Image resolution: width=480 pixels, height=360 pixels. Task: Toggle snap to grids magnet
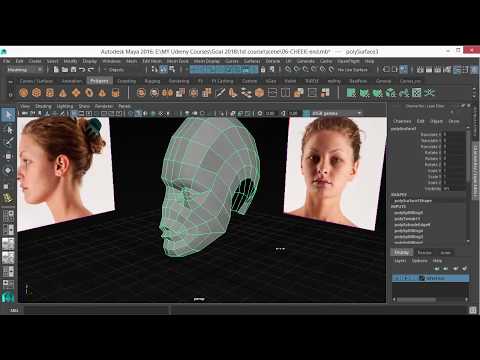coord(288,69)
